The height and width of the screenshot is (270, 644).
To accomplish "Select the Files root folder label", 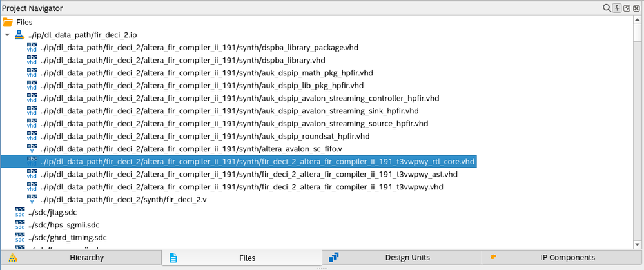I will coord(24,23).
